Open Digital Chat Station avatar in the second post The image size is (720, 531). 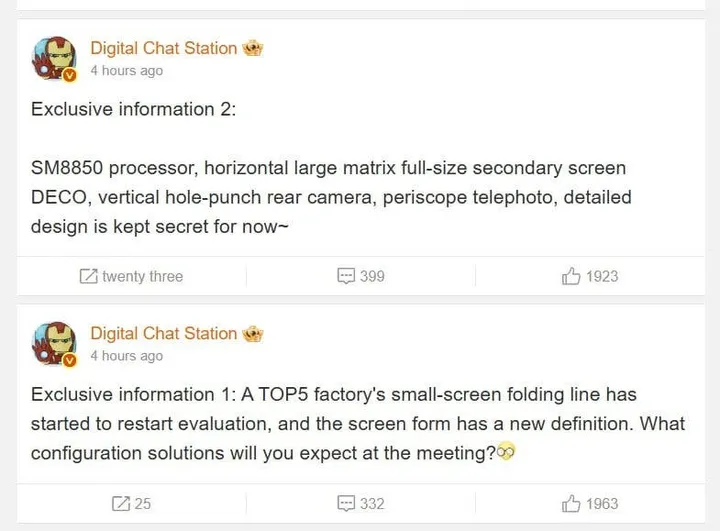coord(54,344)
